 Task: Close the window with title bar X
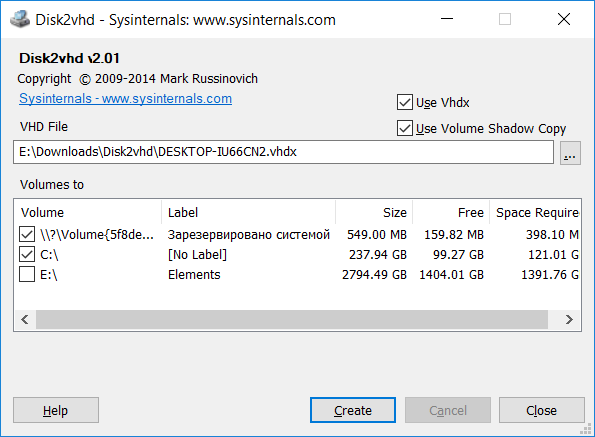coord(564,19)
